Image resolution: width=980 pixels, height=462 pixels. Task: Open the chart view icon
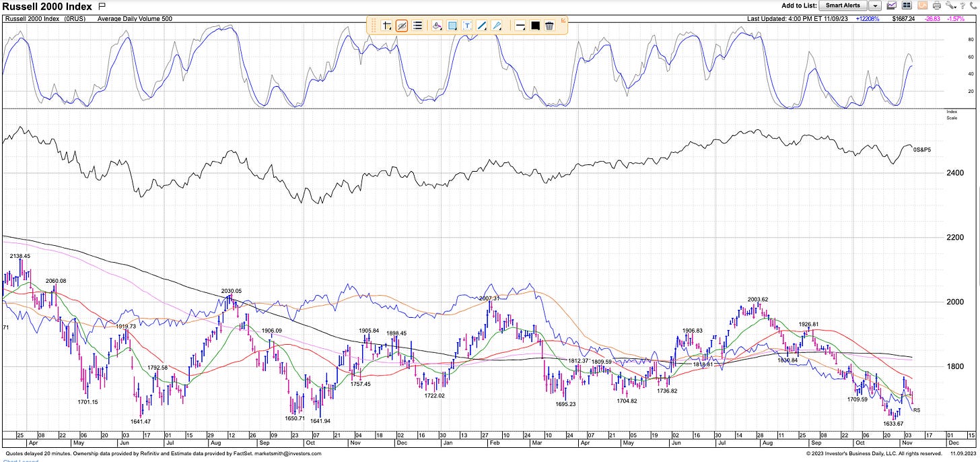[893, 5]
